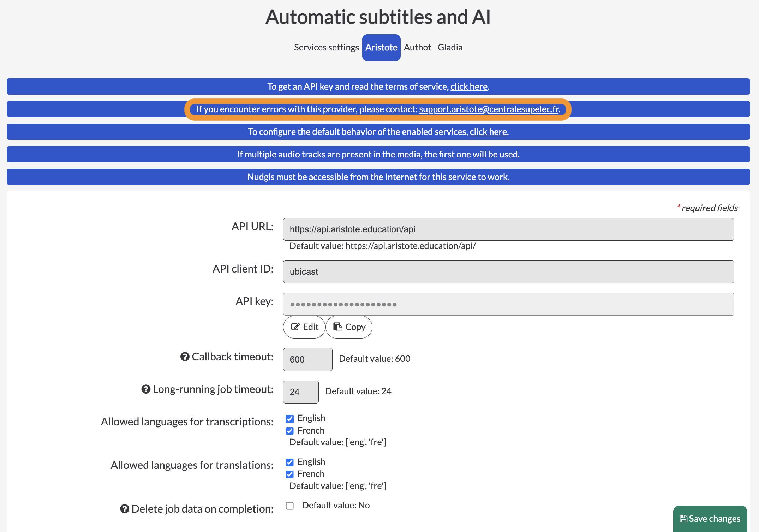
Task: Uncheck English for allowed transcription languages
Action: tap(290, 419)
